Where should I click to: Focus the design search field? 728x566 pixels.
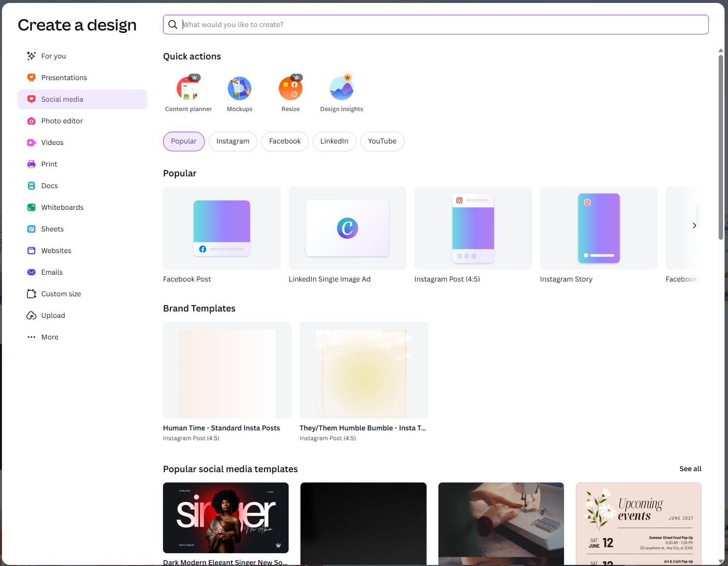[x=442, y=25]
